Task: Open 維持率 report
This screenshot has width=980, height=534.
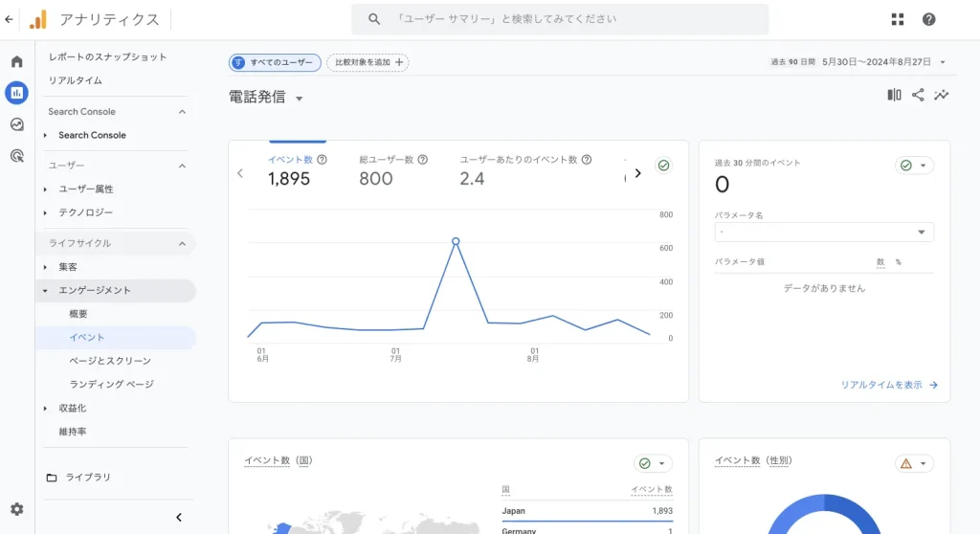Action: 73,432
